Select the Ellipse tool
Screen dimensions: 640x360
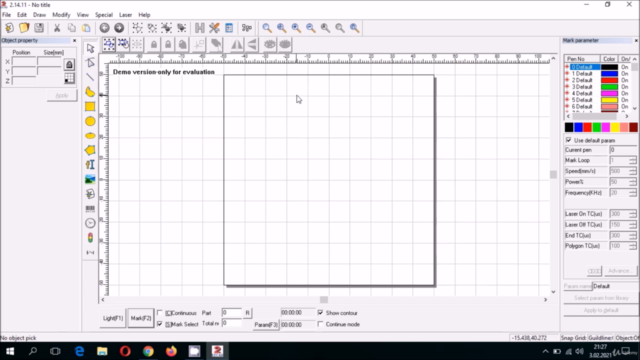point(90,136)
